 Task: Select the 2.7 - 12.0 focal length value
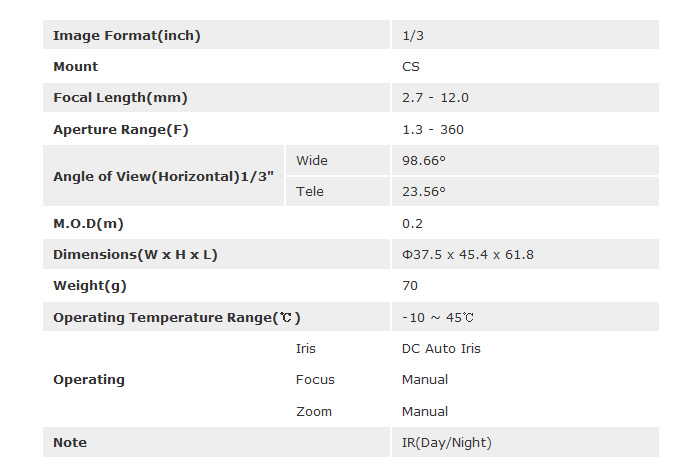(435, 98)
